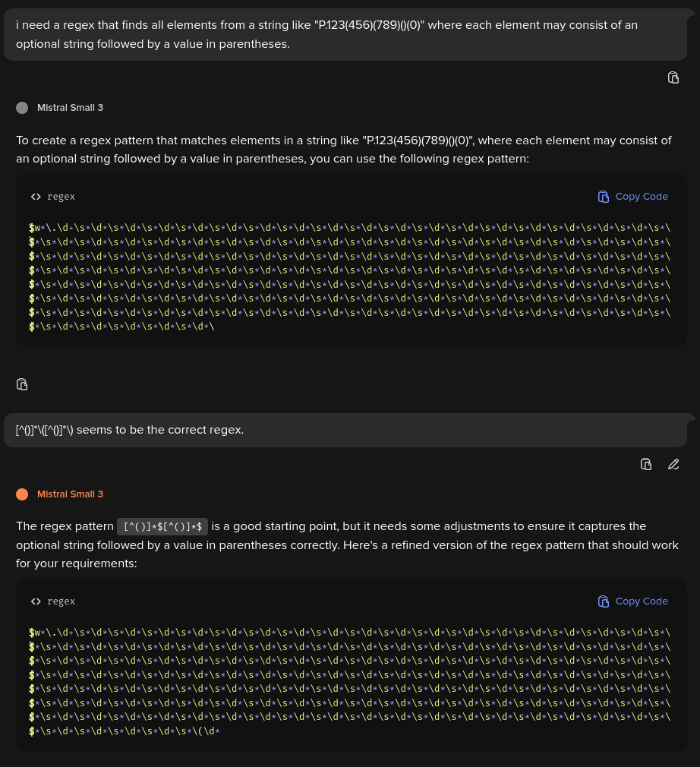Click the code brackets icon in first regex block

36,197
